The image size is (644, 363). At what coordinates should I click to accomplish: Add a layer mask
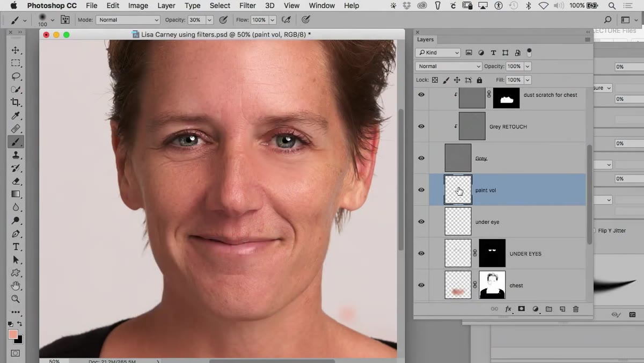(x=522, y=309)
